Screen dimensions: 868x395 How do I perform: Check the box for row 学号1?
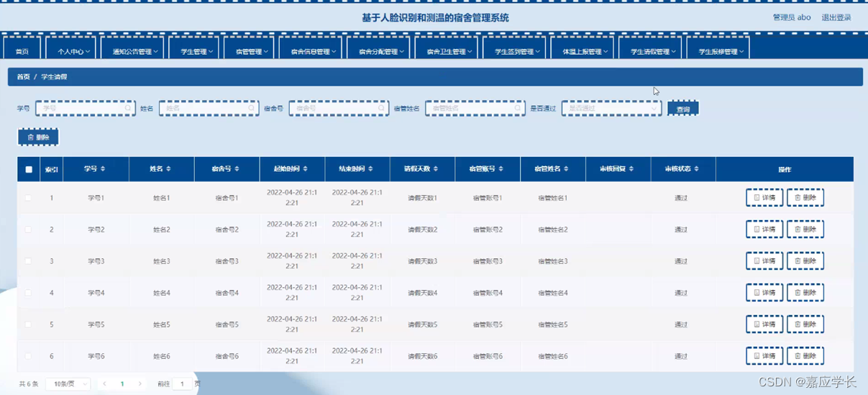tap(29, 198)
